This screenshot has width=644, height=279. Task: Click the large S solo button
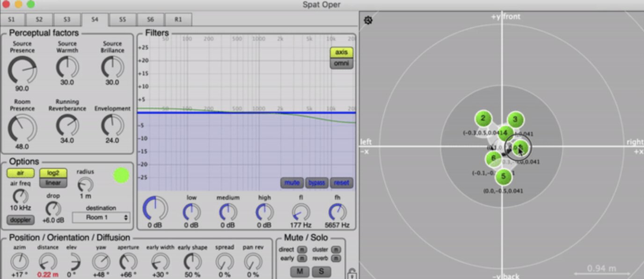322,271
